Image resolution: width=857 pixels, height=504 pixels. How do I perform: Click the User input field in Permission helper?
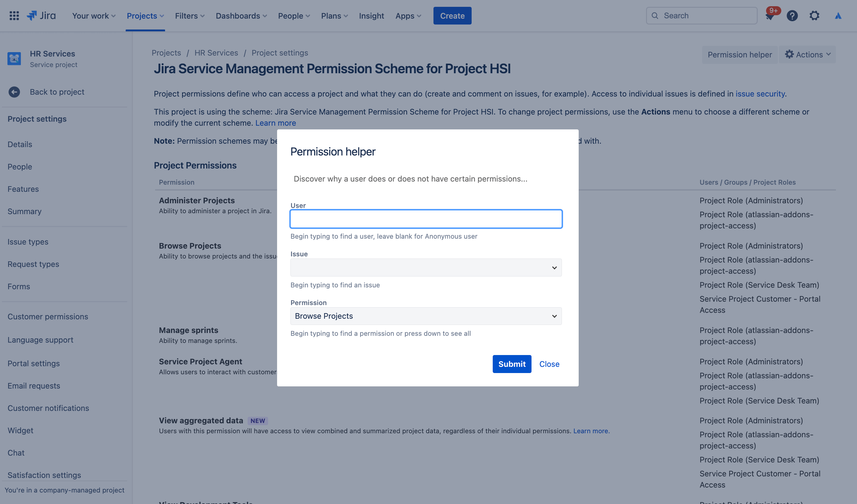426,218
